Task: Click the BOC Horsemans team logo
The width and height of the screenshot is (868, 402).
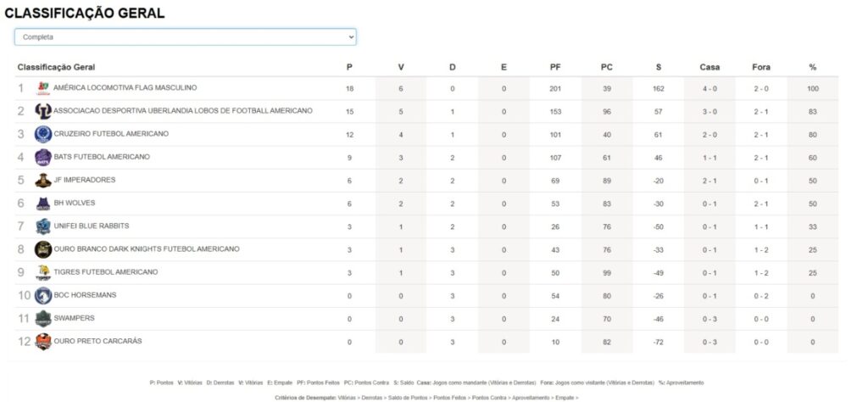Action: pyautogui.click(x=42, y=295)
